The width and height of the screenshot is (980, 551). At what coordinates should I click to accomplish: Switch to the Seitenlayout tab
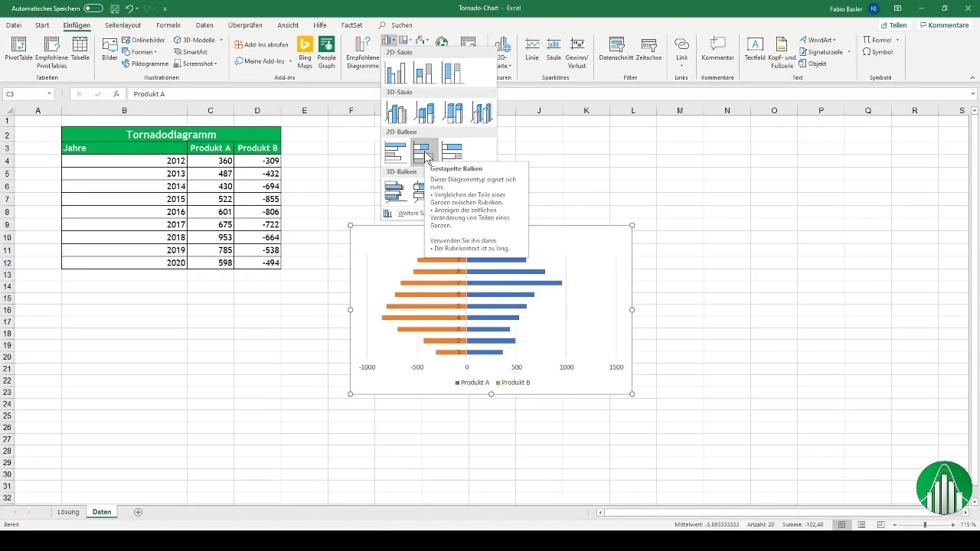[123, 25]
